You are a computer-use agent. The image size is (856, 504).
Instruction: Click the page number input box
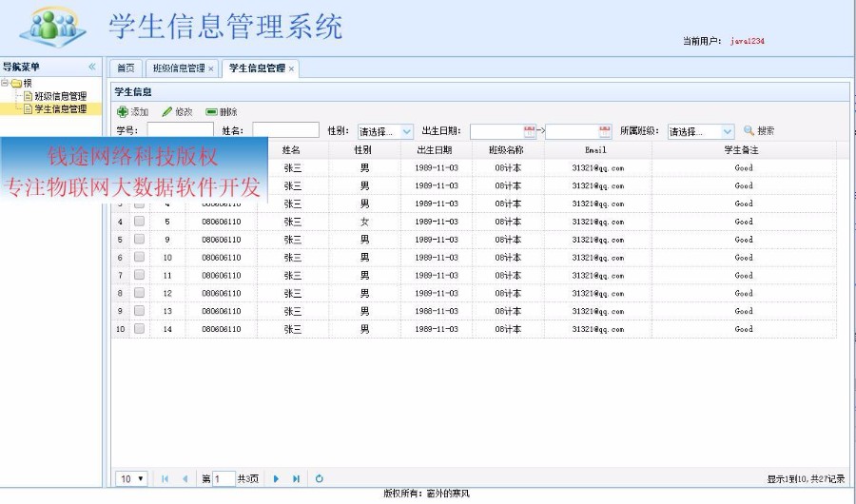point(224,479)
